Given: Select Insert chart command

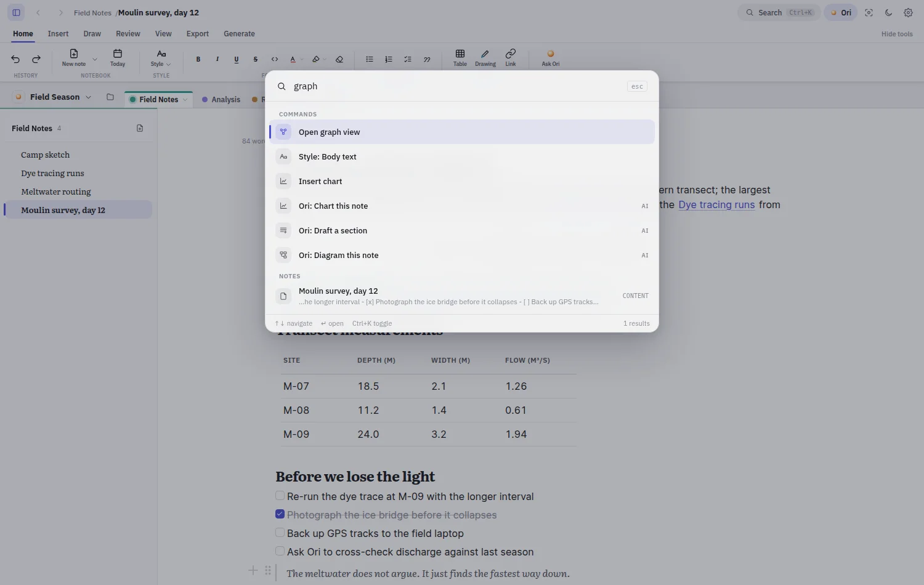Looking at the screenshot, I should coord(462,181).
